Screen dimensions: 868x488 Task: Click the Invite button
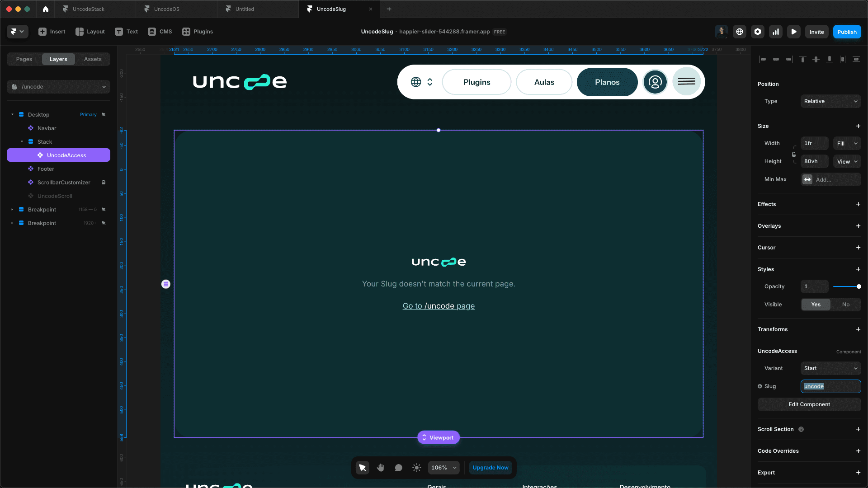point(816,32)
